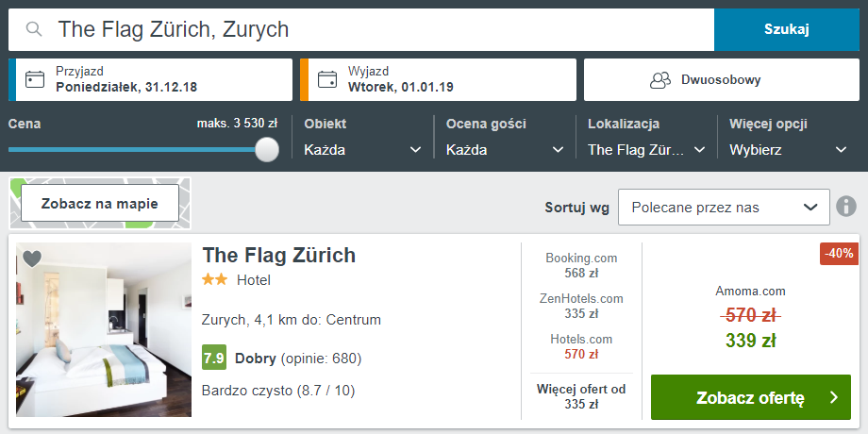Save hotel with the heart icon
Image resolution: width=868 pixels, height=434 pixels.
coord(32,259)
